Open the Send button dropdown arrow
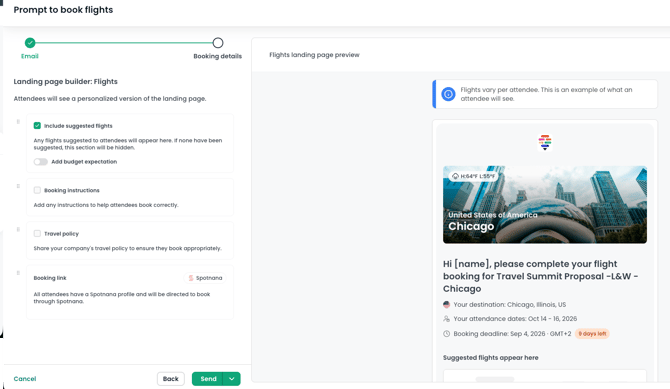The height and width of the screenshot is (389, 670). coord(232,379)
